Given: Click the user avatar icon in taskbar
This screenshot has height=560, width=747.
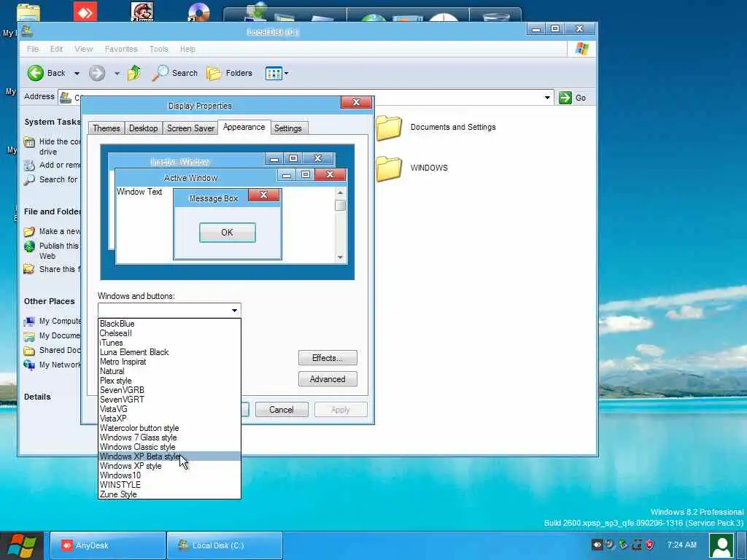Looking at the screenshot, I should (721, 545).
